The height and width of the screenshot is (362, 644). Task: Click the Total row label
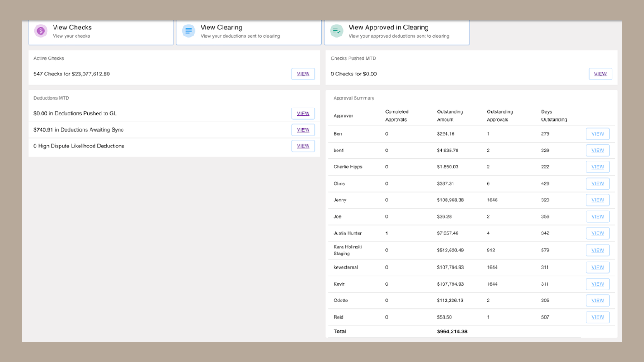(340, 332)
